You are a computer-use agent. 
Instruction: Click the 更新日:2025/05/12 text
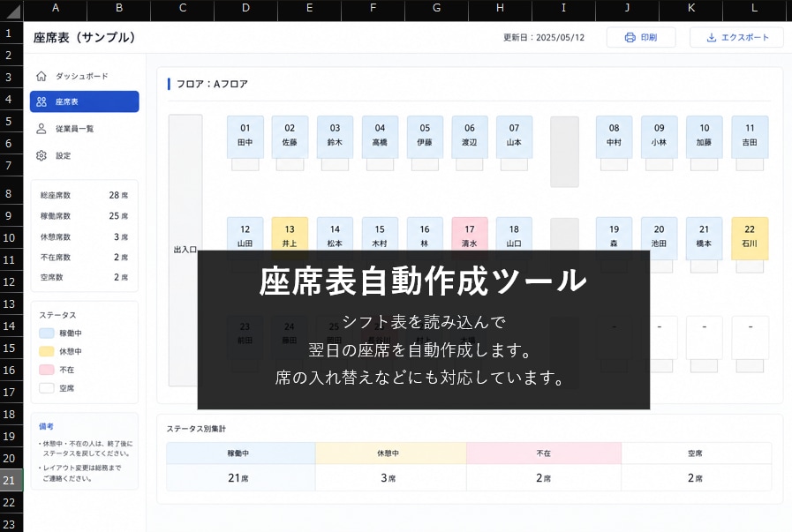(544, 38)
